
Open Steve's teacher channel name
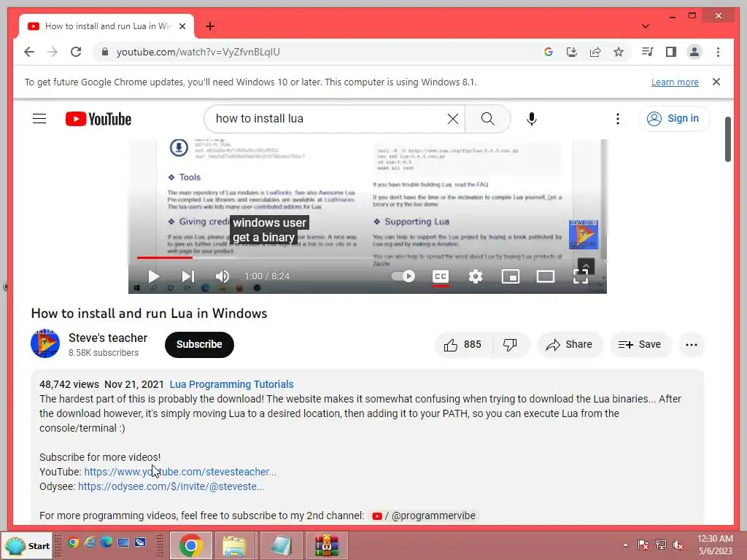(108, 338)
